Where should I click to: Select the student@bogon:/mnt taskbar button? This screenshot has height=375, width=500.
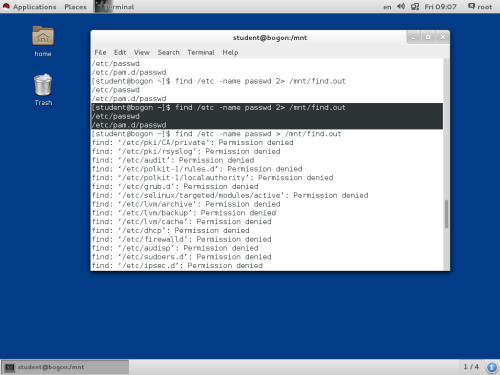pos(65,367)
